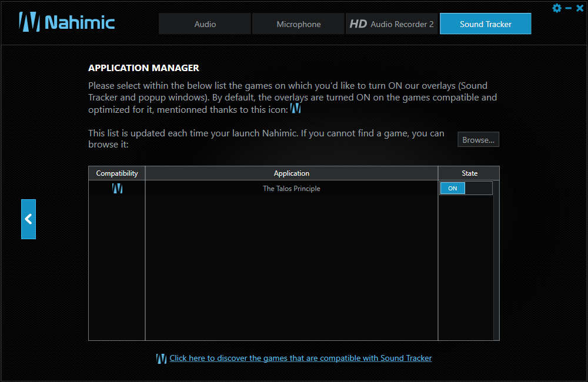Select the Sound Tracker tab
This screenshot has width=588, height=382.
(486, 24)
